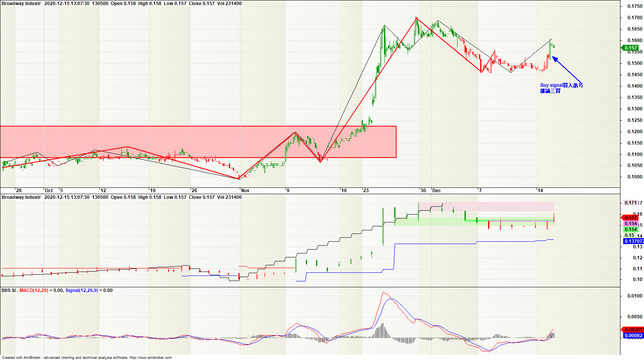Click the '19' date axis marker

pyautogui.click(x=153, y=191)
